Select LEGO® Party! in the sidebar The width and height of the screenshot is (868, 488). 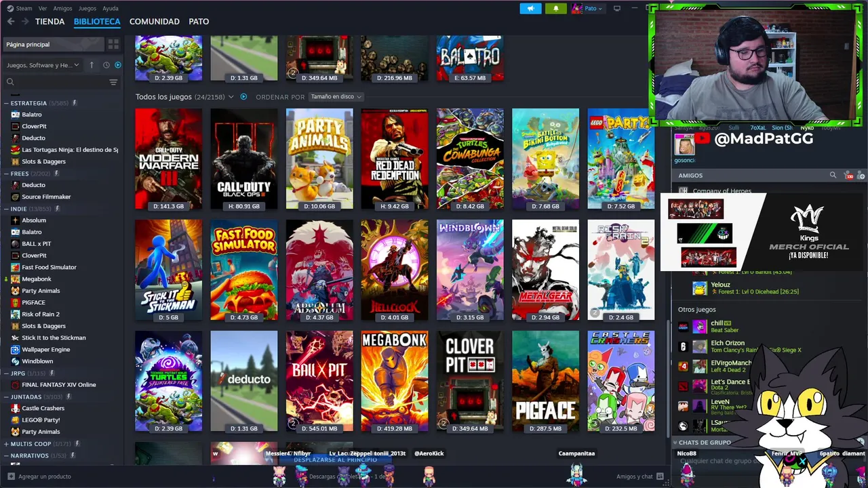(41, 420)
